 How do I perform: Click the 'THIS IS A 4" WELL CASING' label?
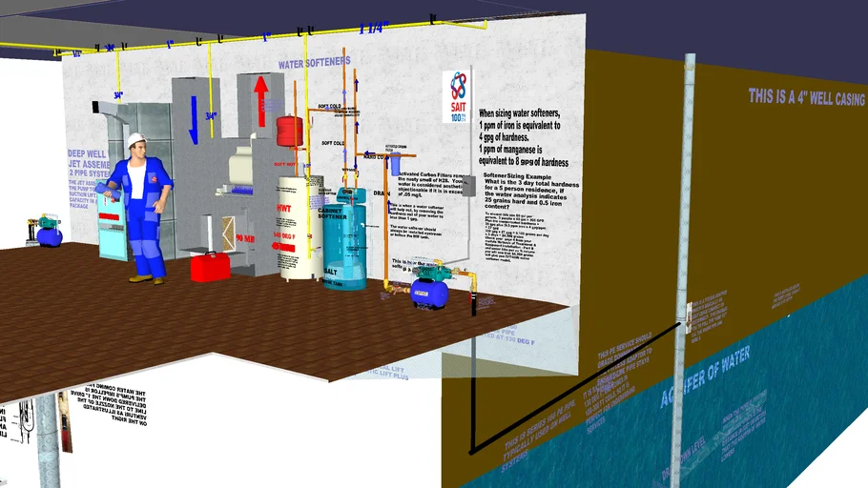(806, 97)
